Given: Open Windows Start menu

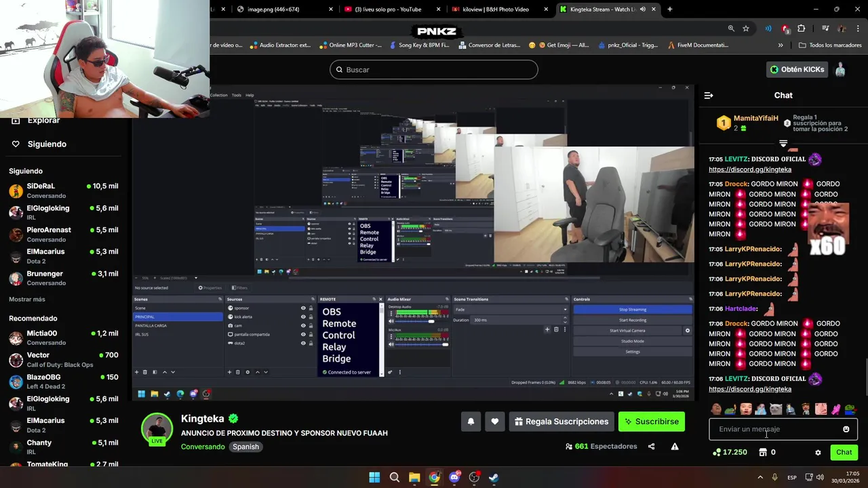Looking at the screenshot, I should click(374, 477).
